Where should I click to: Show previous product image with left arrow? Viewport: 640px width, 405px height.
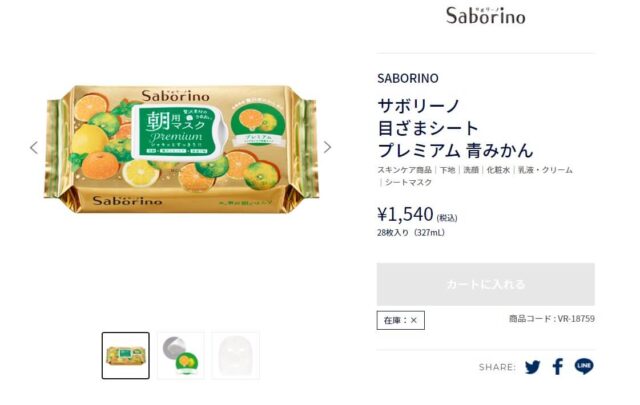coord(34,147)
